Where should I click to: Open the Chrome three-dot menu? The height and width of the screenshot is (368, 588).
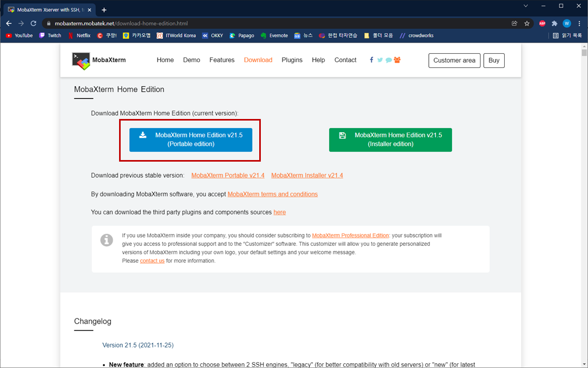click(x=580, y=23)
